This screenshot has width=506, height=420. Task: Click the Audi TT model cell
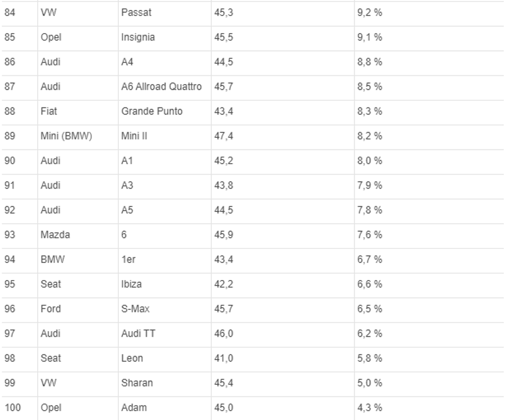(x=138, y=334)
